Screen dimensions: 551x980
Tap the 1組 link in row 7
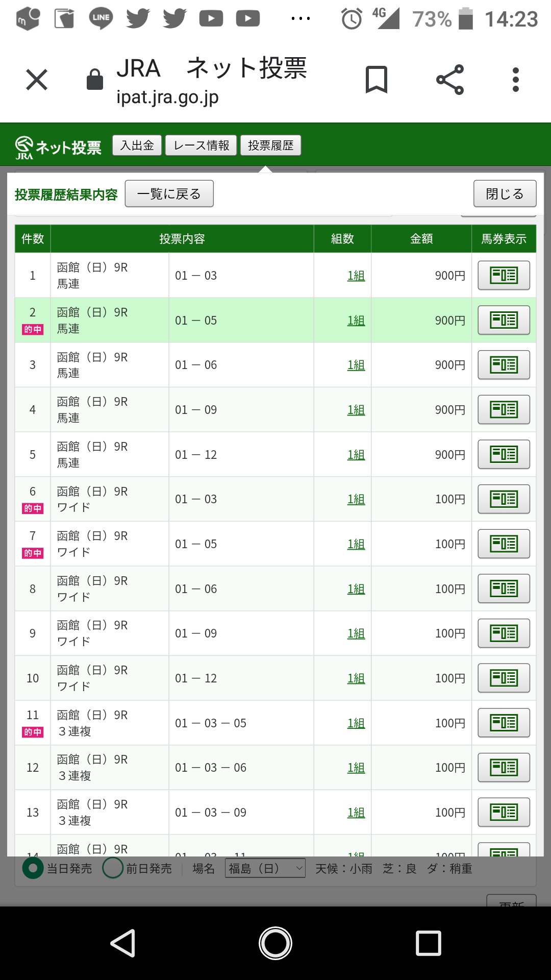[356, 544]
